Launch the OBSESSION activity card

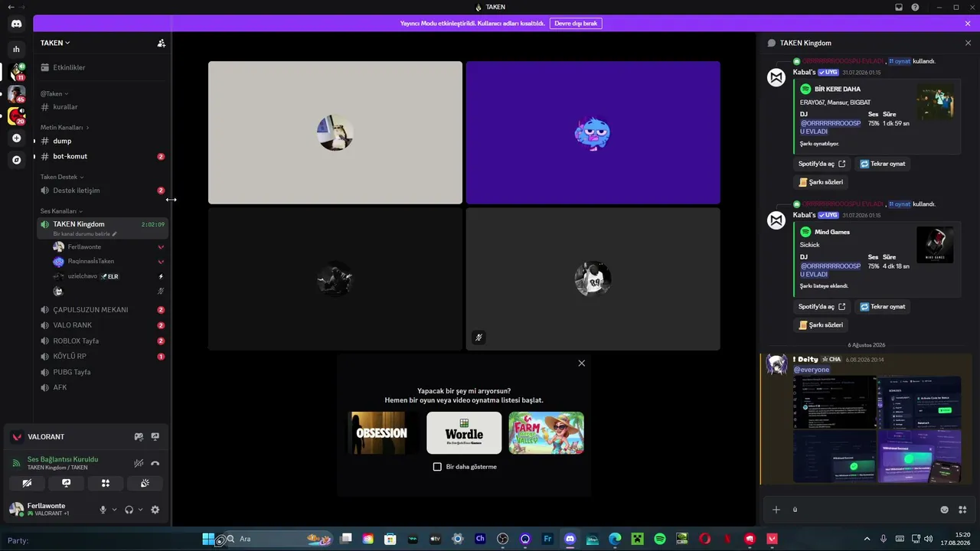coord(383,433)
